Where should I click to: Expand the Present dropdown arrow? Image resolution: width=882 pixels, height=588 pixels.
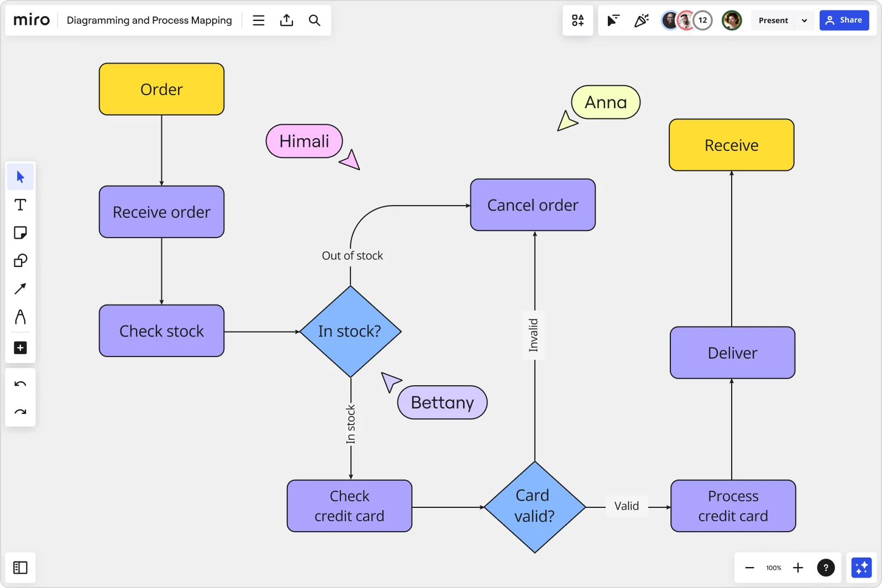tap(804, 20)
